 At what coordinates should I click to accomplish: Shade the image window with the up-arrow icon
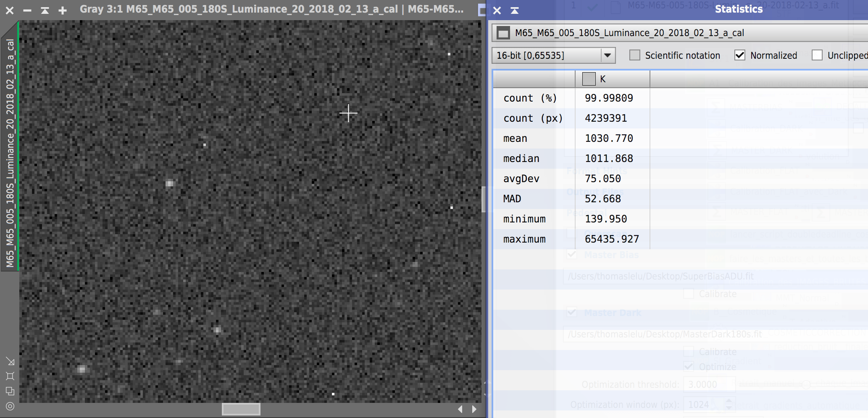(x=45, y=10)
